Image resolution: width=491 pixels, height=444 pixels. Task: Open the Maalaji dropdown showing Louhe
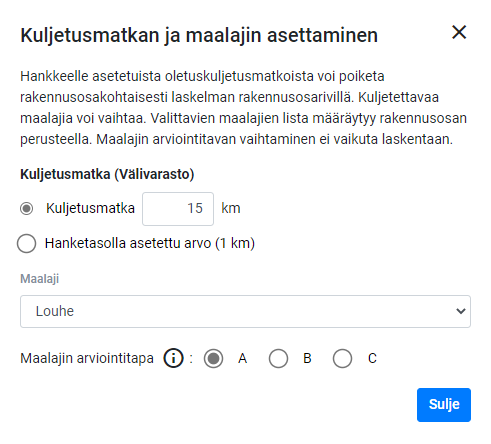(x=245, y=311)
